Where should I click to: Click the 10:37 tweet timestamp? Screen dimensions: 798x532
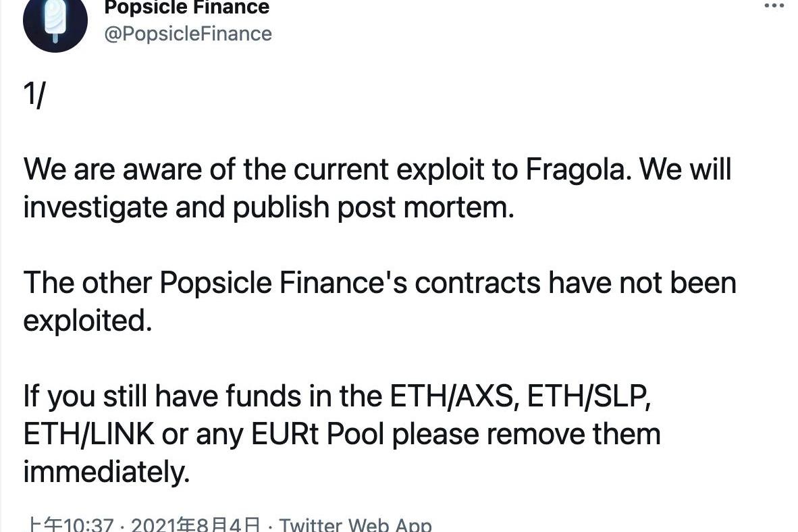(x=70, y=525)
